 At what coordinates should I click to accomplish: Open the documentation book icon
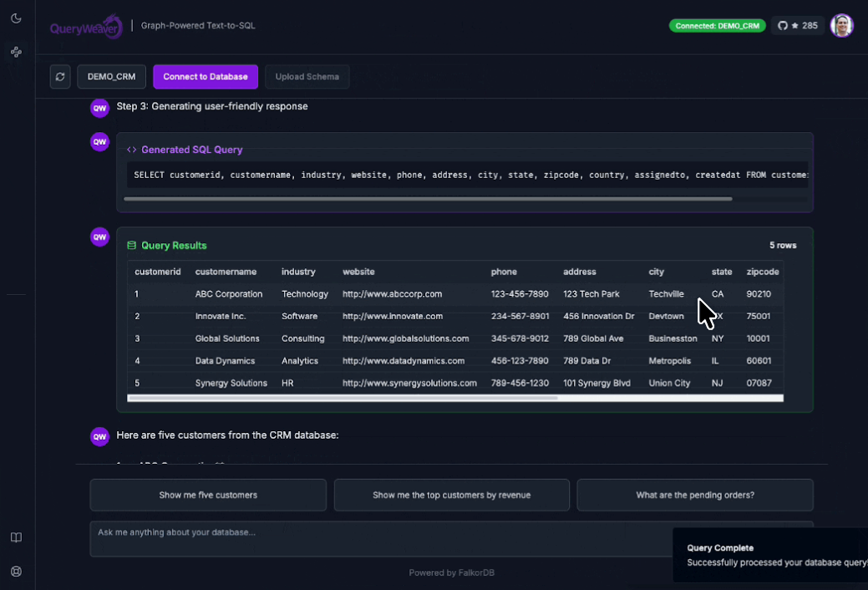16,537
